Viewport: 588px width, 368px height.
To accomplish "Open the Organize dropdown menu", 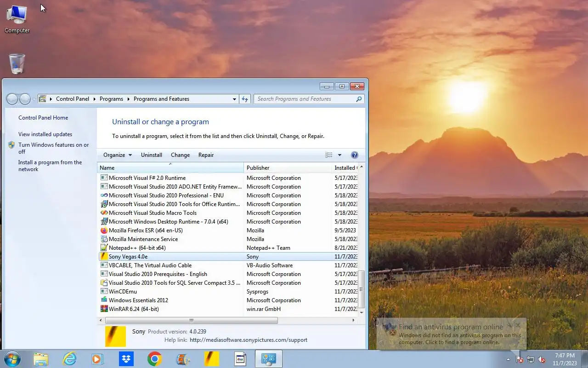I will 118,155.
